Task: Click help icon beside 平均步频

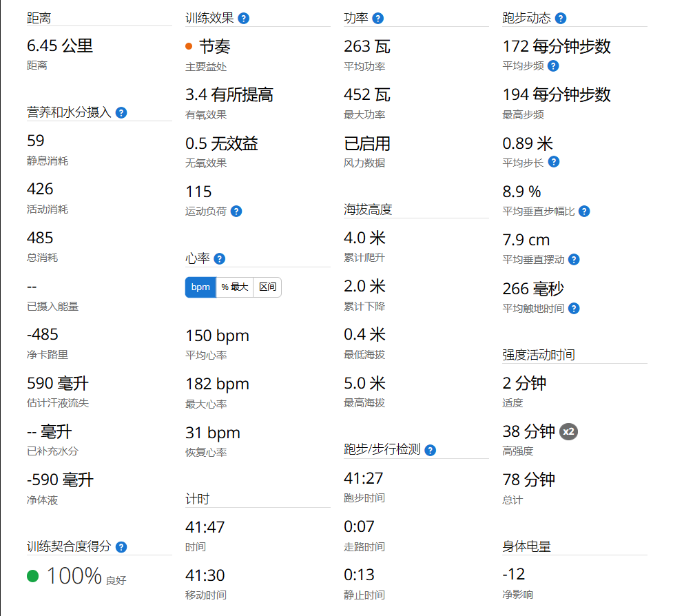Action: 552,66
